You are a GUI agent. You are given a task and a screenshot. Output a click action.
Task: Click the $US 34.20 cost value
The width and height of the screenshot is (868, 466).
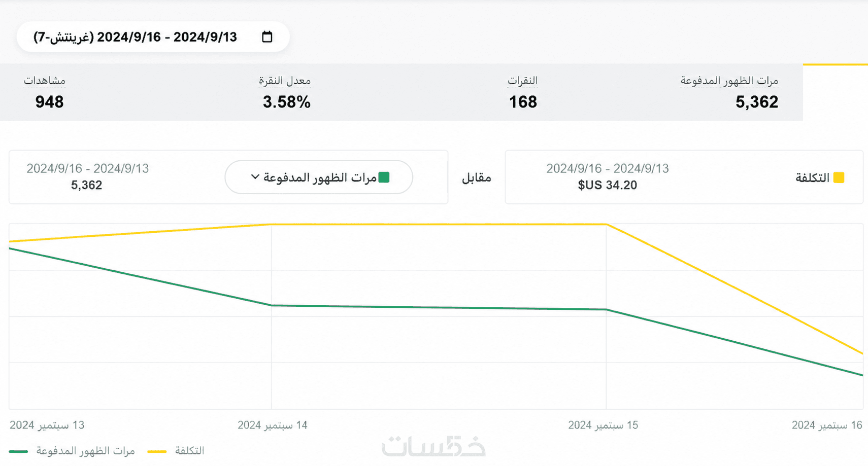pos(608,185)
